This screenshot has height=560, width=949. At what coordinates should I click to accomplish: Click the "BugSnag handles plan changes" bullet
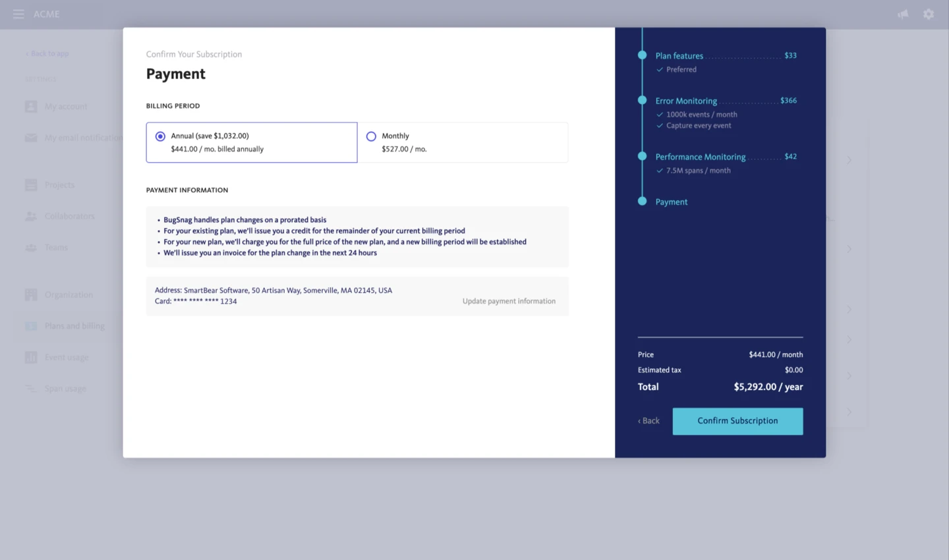244,220
